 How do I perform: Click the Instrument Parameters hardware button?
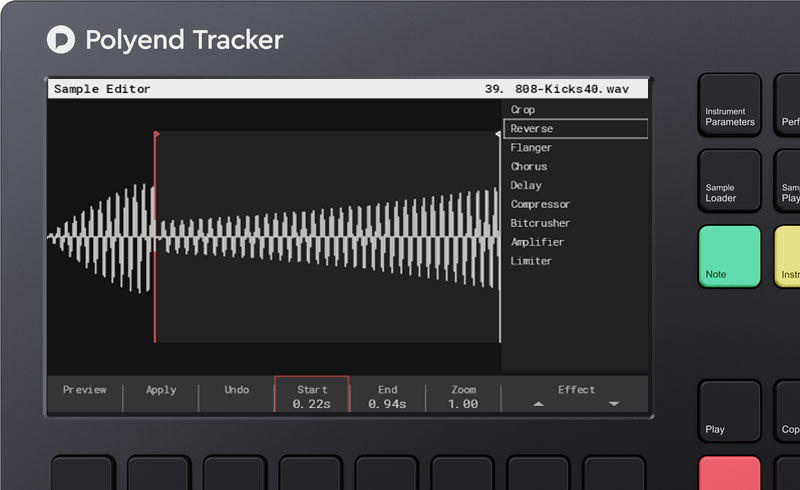click(730, 105)
